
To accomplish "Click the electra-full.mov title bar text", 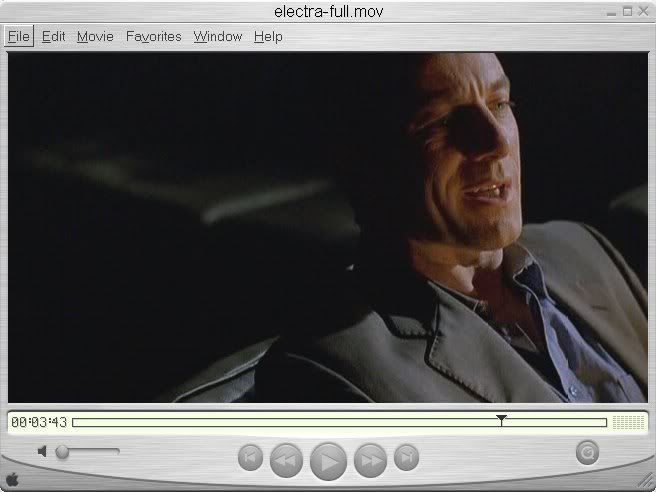I will (328, 12).
